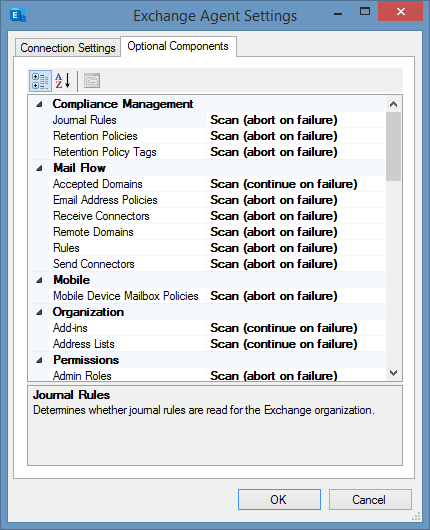Viewport: 430px width, 530px height.
Task: Confirm settings with the OK button
Action: (279, 500)
